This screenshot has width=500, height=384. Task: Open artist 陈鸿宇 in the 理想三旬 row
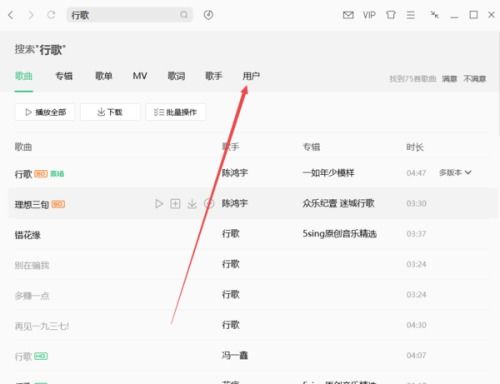pos(235,203)
